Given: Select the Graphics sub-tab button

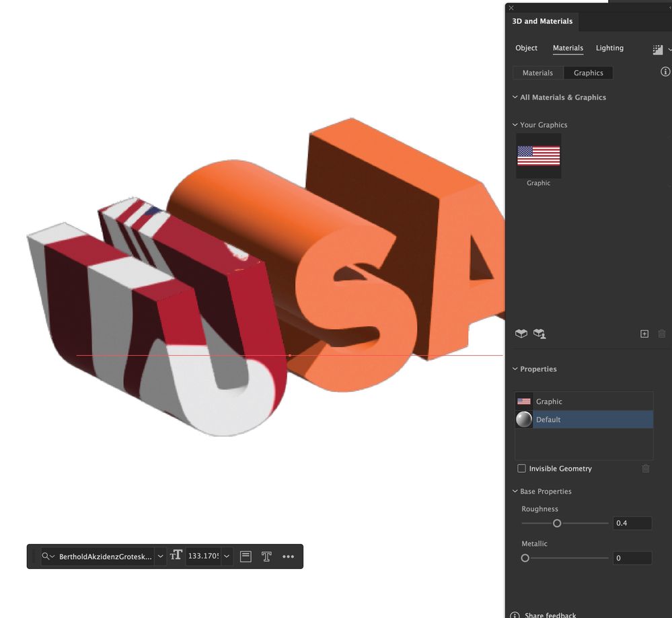Looking at the screenshot, I should click(x=588, y=73).
